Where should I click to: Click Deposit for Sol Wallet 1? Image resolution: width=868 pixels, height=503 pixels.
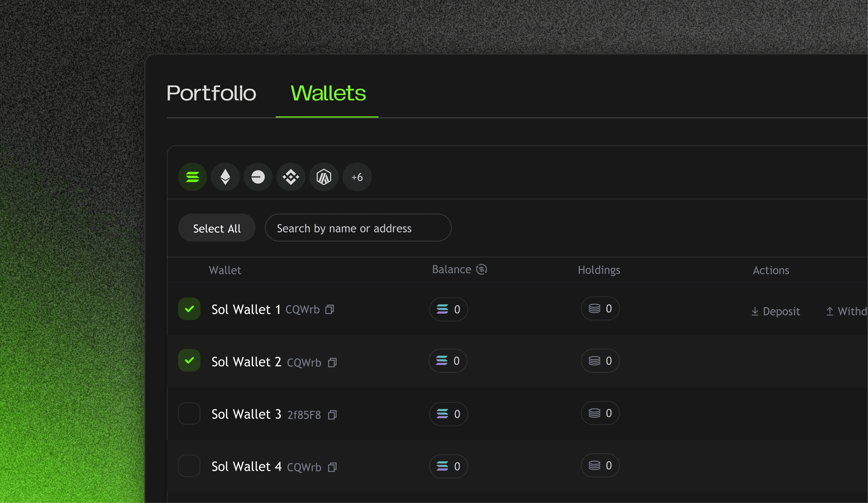776,311
